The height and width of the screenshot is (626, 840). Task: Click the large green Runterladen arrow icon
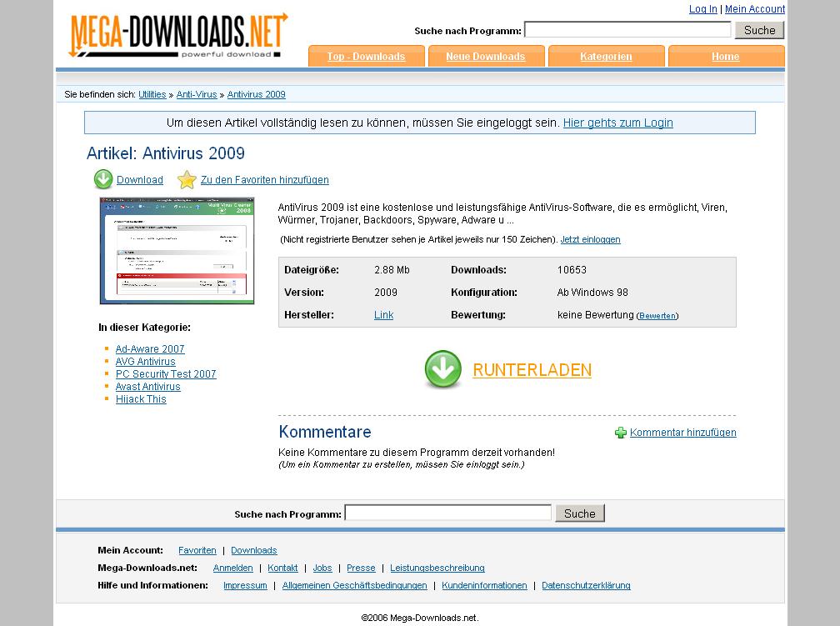[x=442, y=370]
